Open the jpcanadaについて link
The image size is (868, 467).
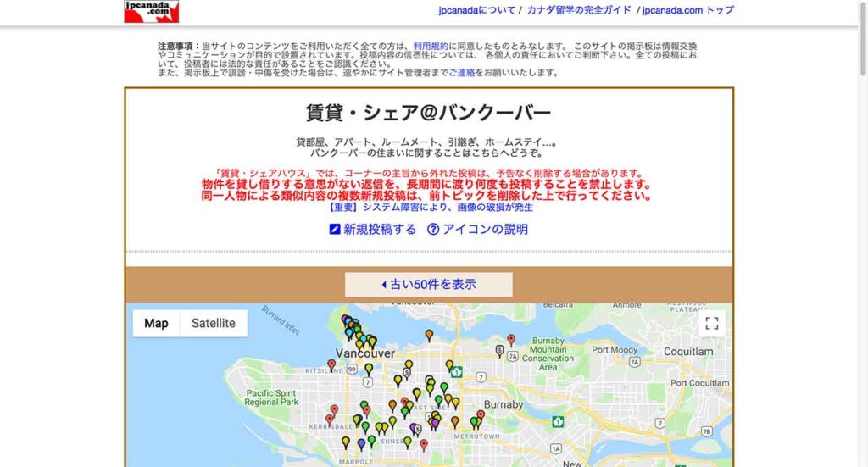476,10
